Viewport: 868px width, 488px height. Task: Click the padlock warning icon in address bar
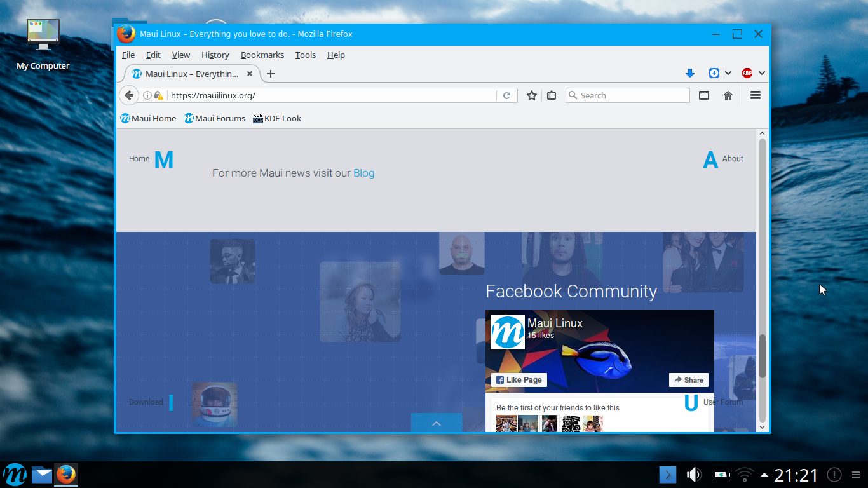(158, 95)
